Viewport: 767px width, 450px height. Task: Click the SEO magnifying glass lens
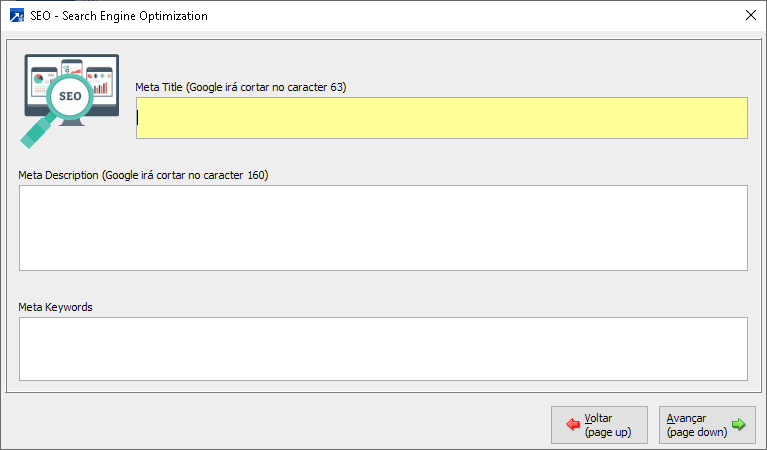point(70,97)
